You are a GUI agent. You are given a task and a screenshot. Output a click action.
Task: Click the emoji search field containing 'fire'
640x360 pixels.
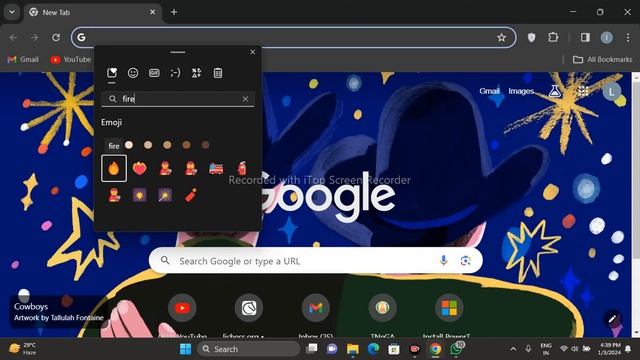tap(178, 99)
